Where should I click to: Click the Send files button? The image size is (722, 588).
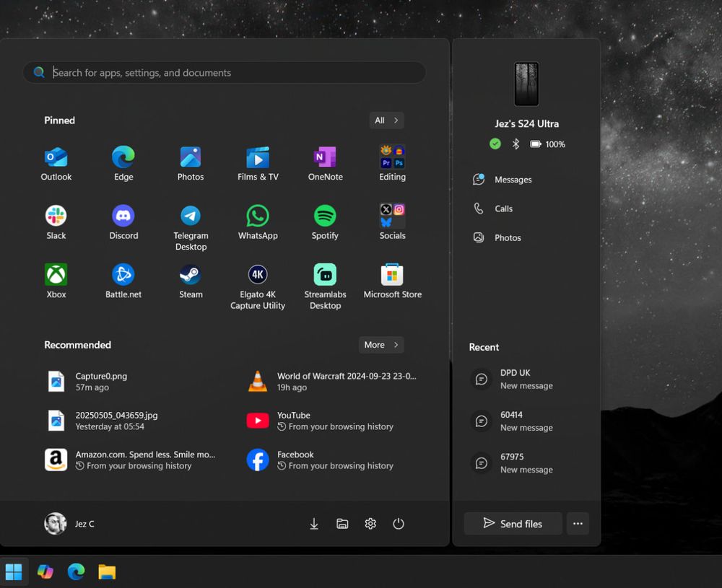tap(513, 524)
